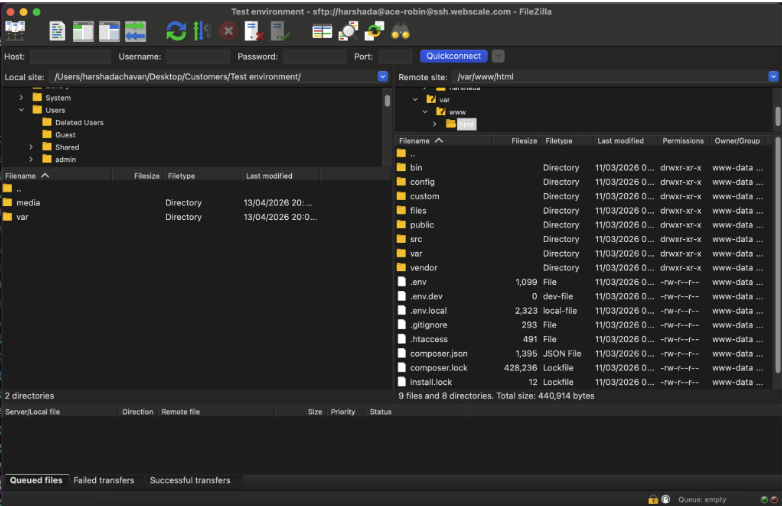This screenshot has width=782, height=506.
Task: Click the binoculars file search icon
Action: (400, 31)
